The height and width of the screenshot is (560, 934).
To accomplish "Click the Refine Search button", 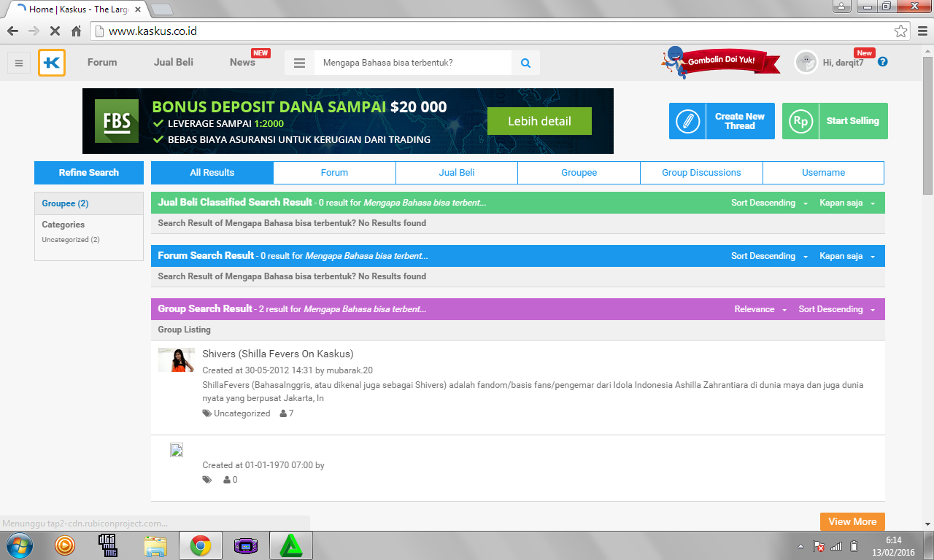I will [89, 173].
